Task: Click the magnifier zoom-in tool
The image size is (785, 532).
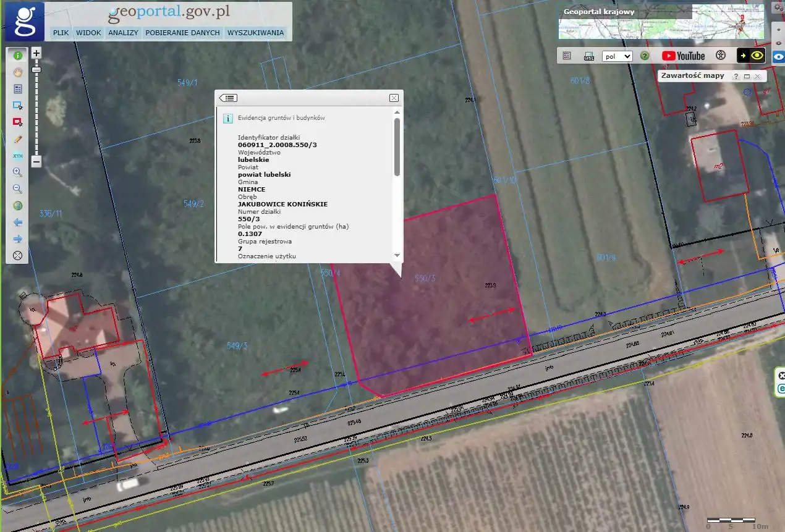Action: (18, 172)
